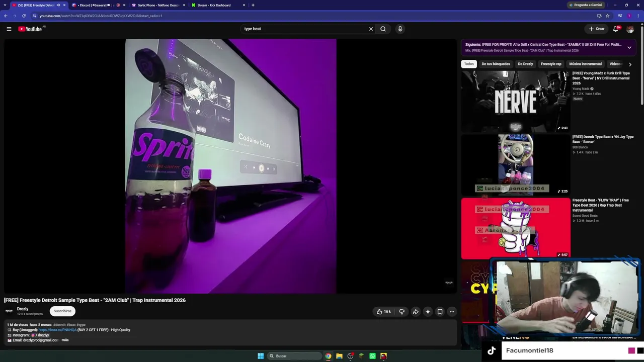Open the NERVE drill beat thumbnail

point(516,101)
